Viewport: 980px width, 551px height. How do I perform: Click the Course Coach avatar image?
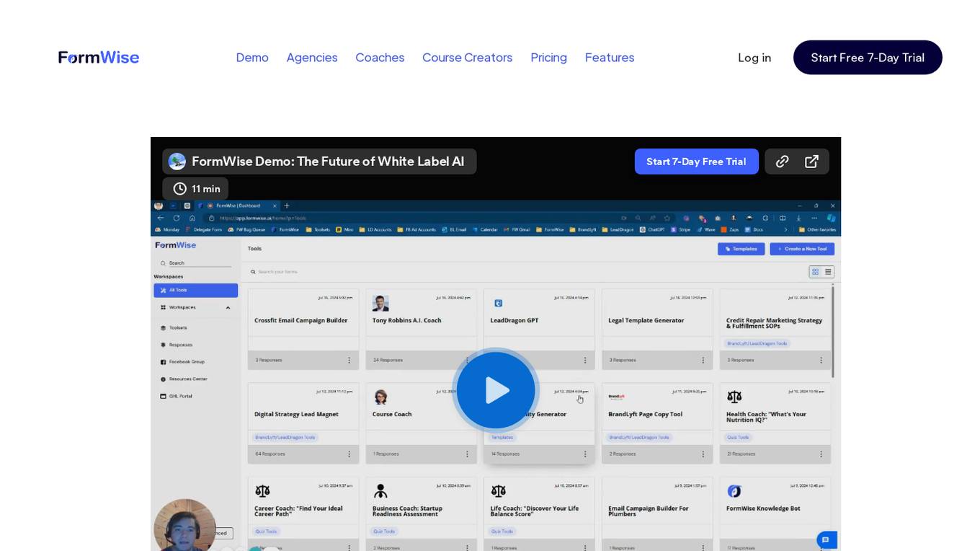coord(380,397)
